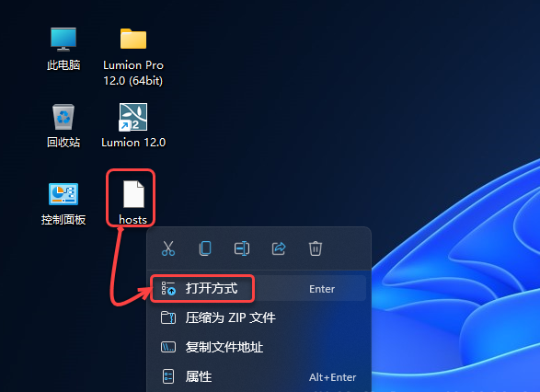540x392 pixels.
Task: Click the 回收站 label text
Action: pyautogui.click(x=63, y=143)
